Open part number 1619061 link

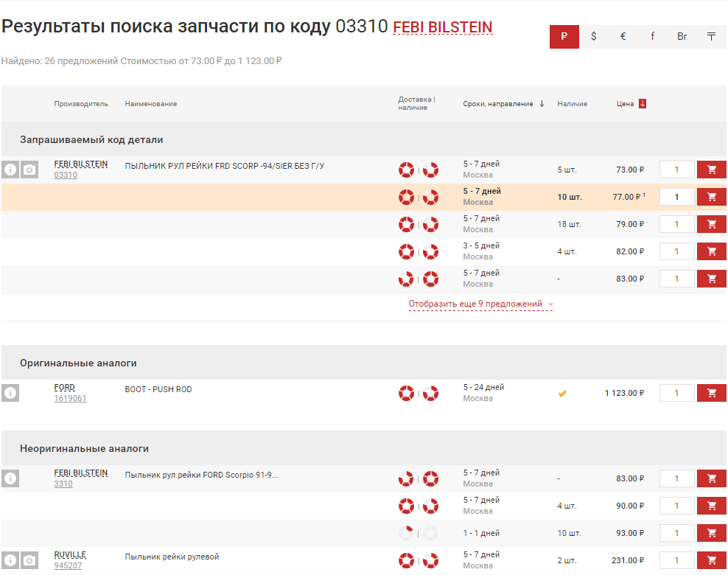[70, 399]
